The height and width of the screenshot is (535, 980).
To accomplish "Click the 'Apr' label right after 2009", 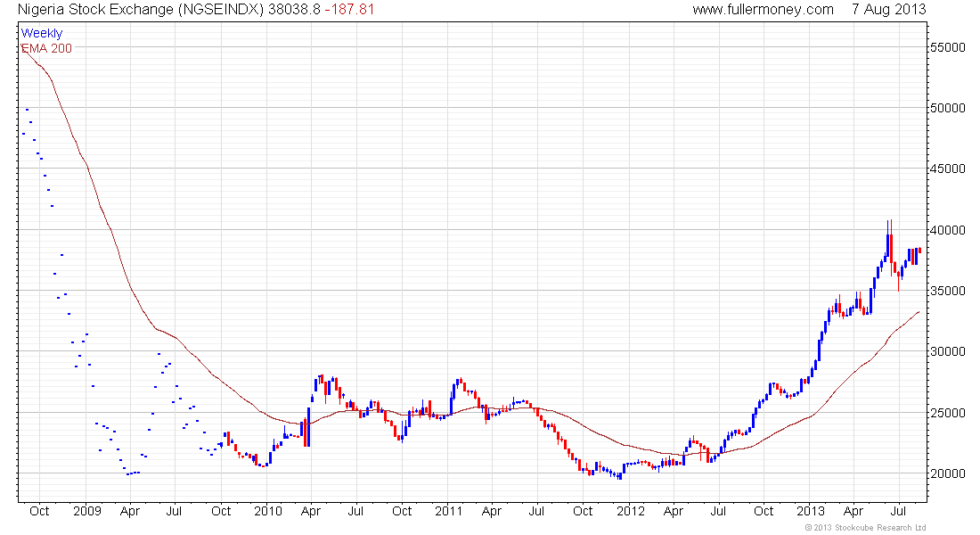I will (130, 511).
